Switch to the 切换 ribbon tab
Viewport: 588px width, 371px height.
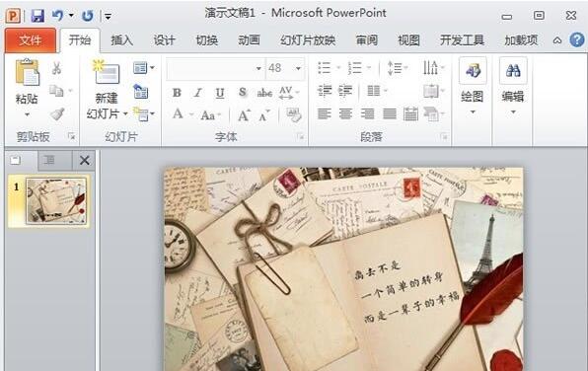click(x=206, y=40)
